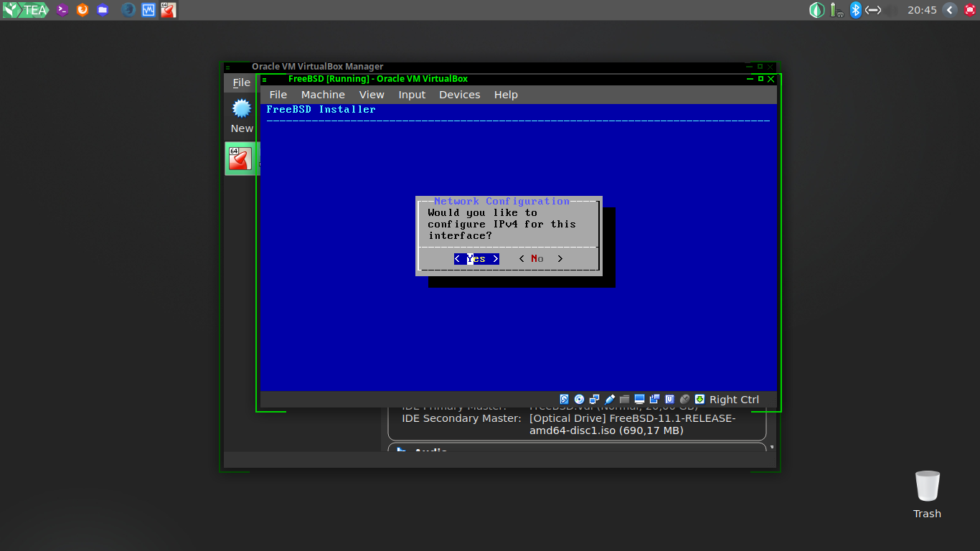The width and height of the screenshot is (980, 551).
Task: Launch the terminal from the top panel
Action: [62, 10]
